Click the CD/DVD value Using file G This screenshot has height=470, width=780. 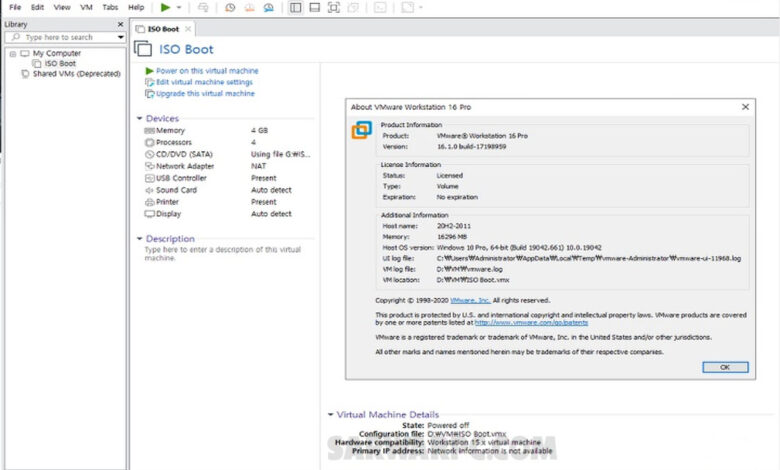coord(281,154)
